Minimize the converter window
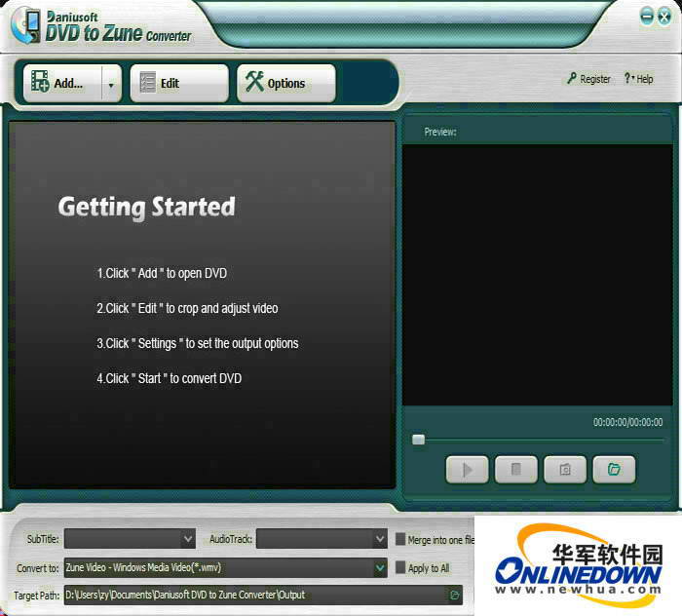This screenshot has height=616, width=682. pos(647,17)
